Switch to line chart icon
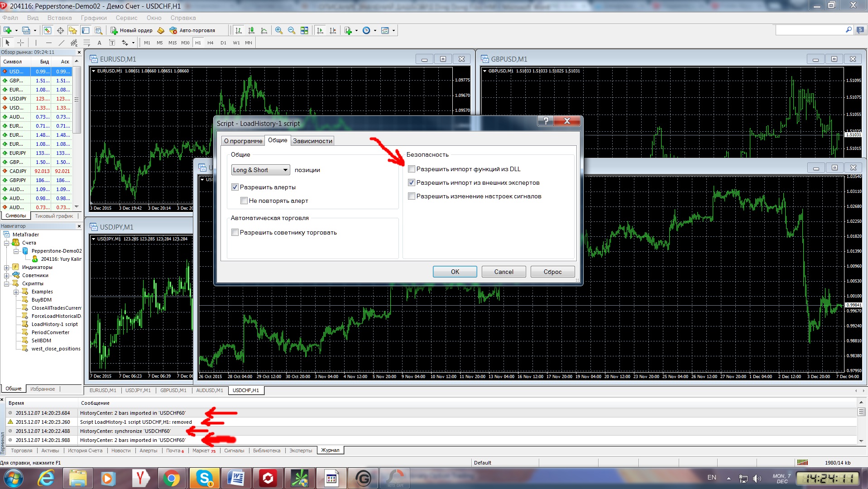The height and width of the screenshot is (489, 868). tap(264, 30)
